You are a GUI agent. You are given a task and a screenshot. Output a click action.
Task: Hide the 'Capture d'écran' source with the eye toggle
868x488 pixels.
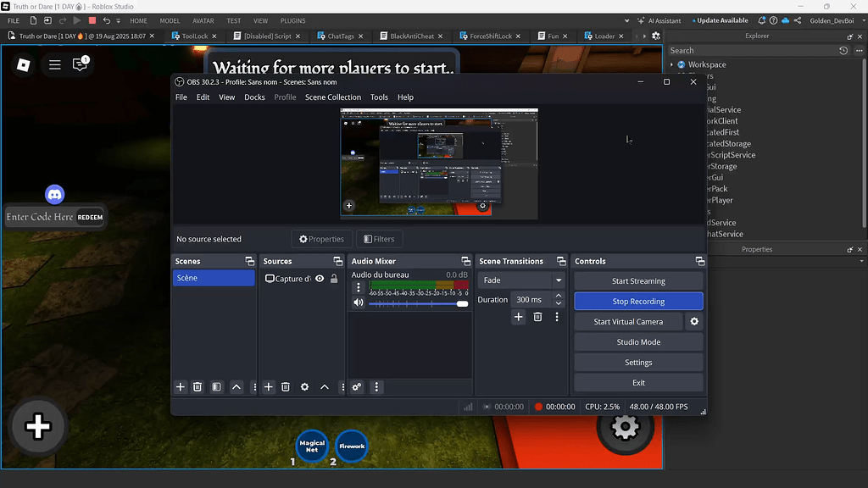tap(320, 279)
